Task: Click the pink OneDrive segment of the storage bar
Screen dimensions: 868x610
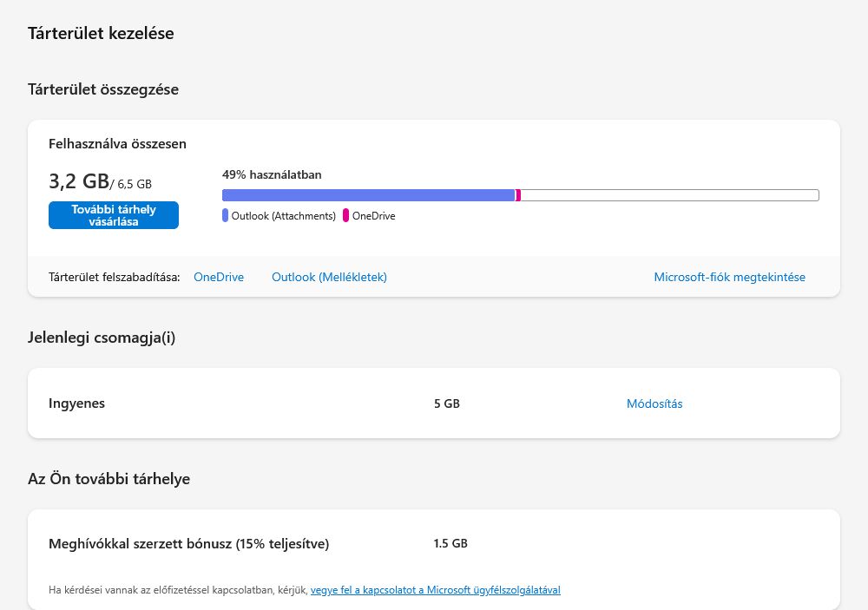Action: (x=518, y=195)
